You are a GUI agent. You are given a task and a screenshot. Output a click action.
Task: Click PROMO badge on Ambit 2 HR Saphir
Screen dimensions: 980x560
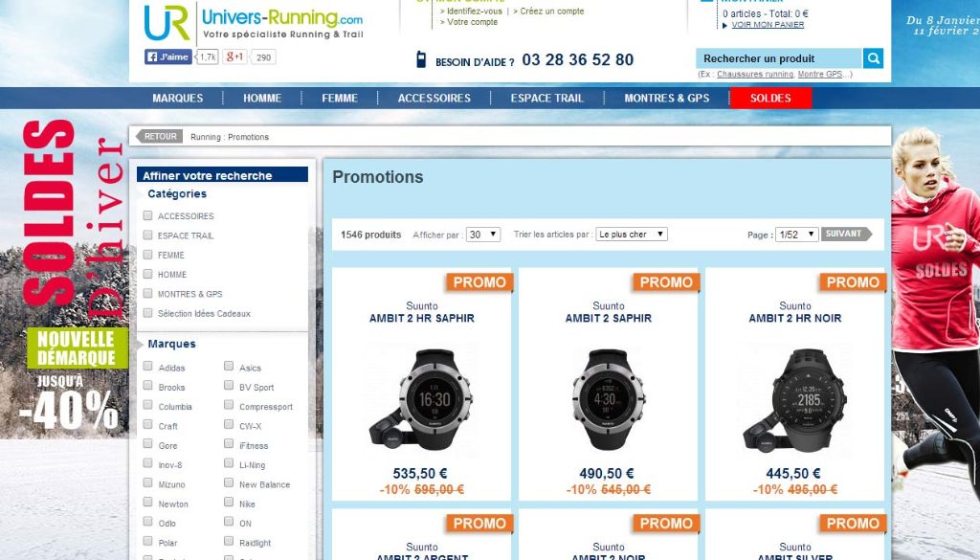coord(479,282)
